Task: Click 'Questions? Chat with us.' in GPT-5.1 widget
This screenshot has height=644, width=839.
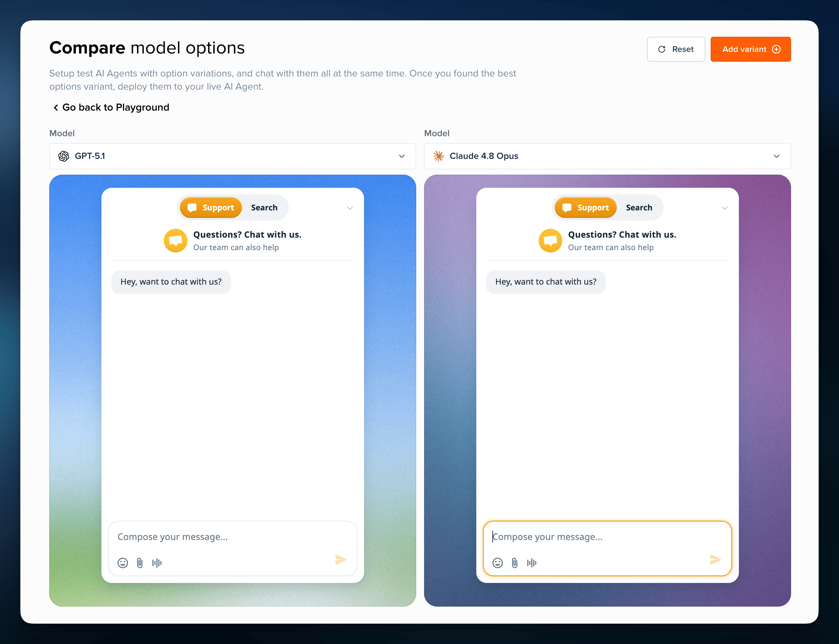Action: tap(247, 234)
